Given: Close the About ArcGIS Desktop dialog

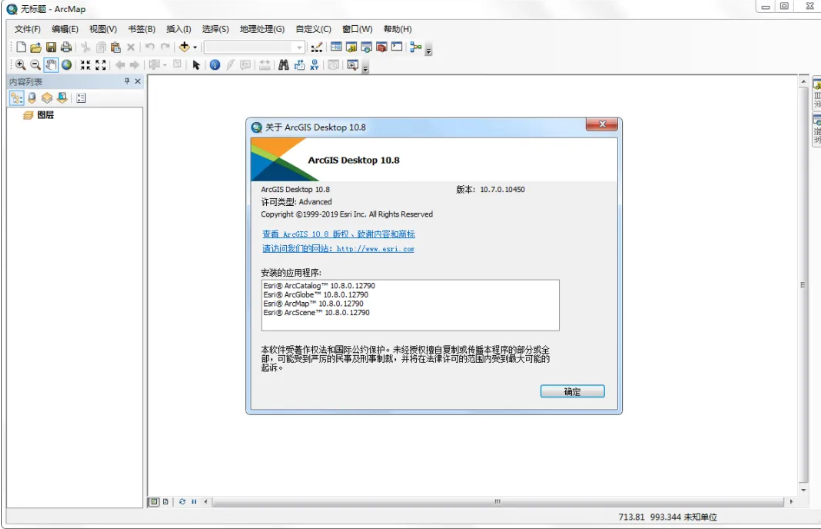Looking at the screenshot, I should click(602, 124).
